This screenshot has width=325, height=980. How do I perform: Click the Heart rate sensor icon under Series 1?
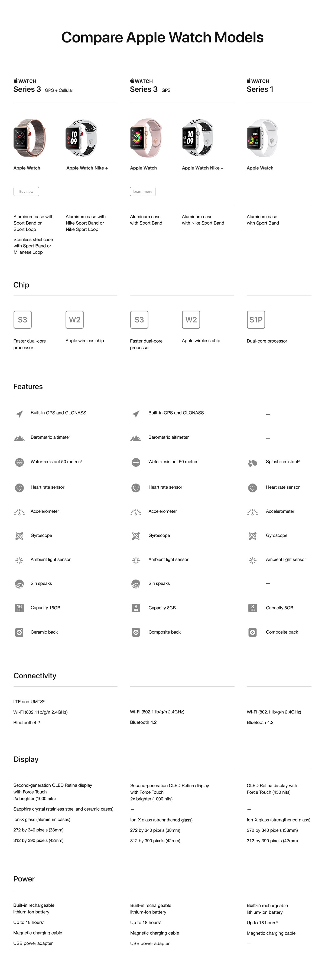252,488
